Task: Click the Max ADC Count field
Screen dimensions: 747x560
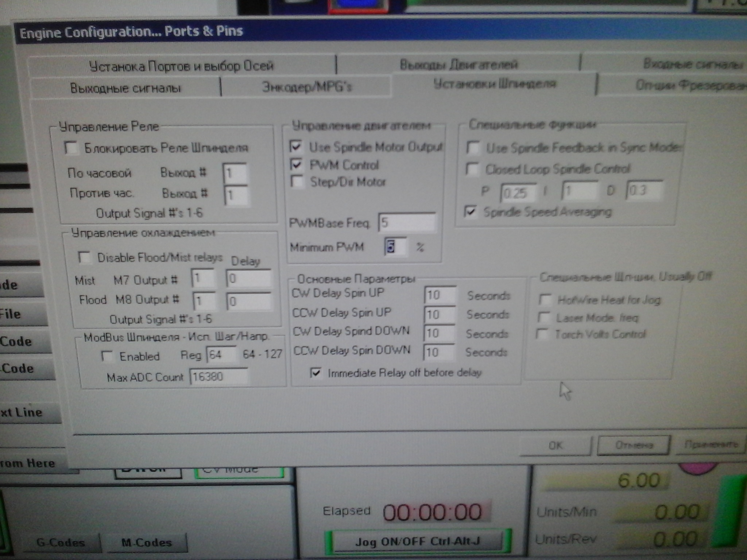Action: (x=218, y=376)
